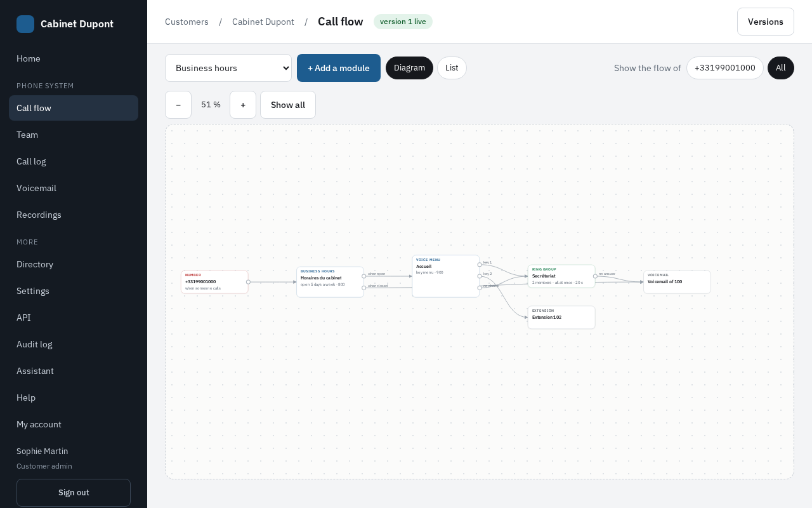Click Show all to fit the diagram
812x508 pixels.
click(288, 105)
